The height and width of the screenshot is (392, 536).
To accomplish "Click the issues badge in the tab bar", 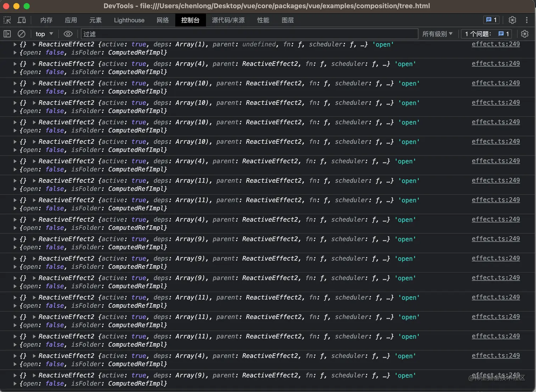I will tap(491, 20).
